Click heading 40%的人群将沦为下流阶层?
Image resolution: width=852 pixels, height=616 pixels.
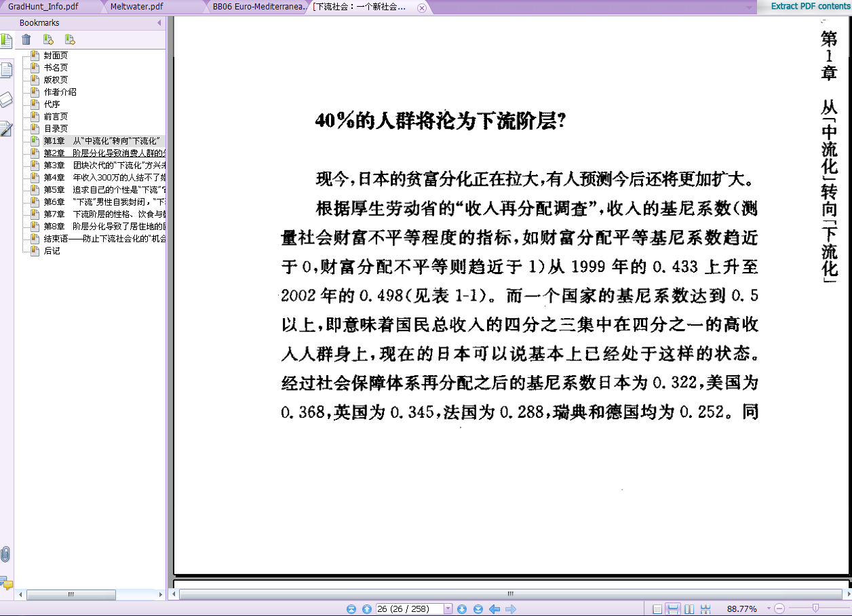click(x=441, y=121)
